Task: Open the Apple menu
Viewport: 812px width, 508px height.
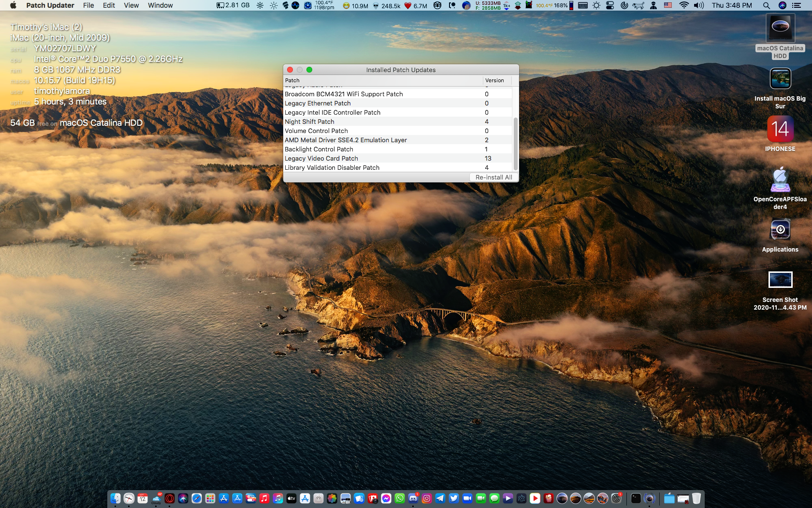Action: 13,5
